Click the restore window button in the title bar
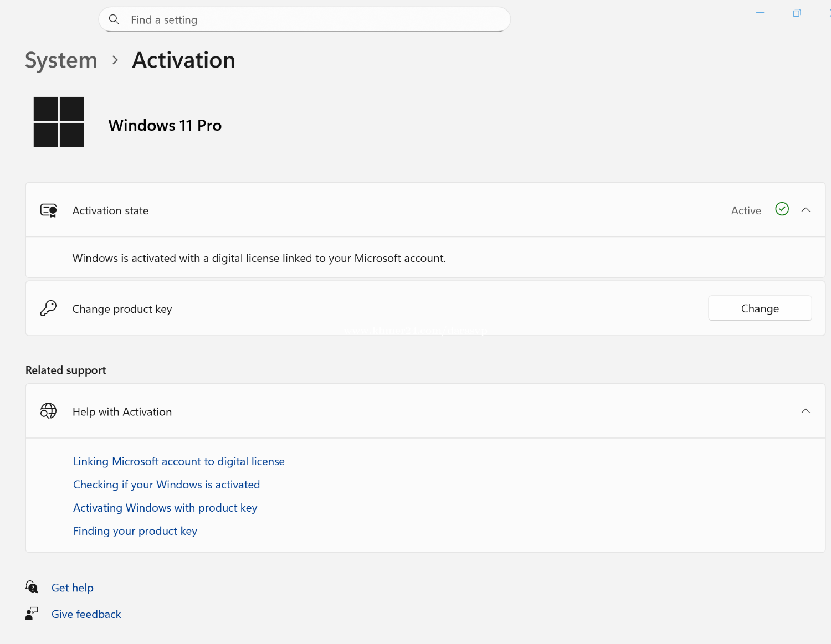 (x=797, y=13)
